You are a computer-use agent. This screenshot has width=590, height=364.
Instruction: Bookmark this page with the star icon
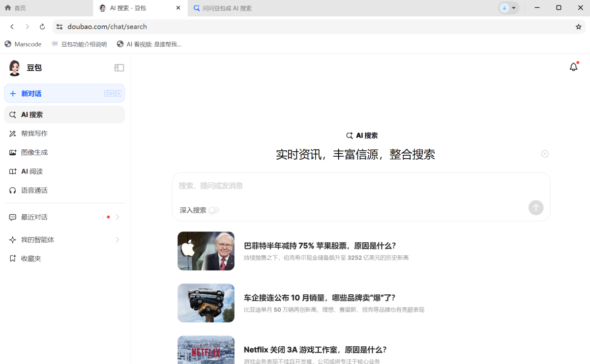pos(578,27)
